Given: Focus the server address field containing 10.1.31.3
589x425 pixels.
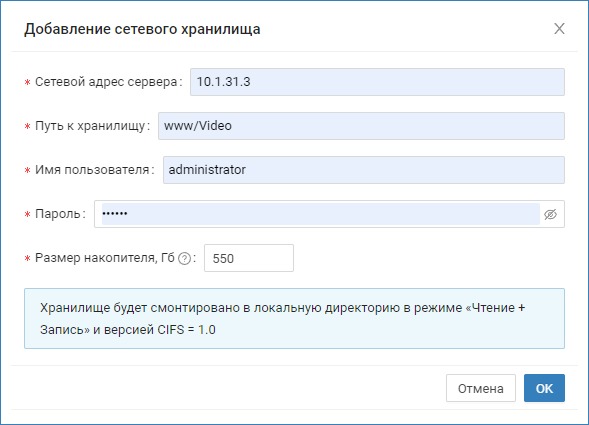Looking at the screenshot, I should 377,82.
